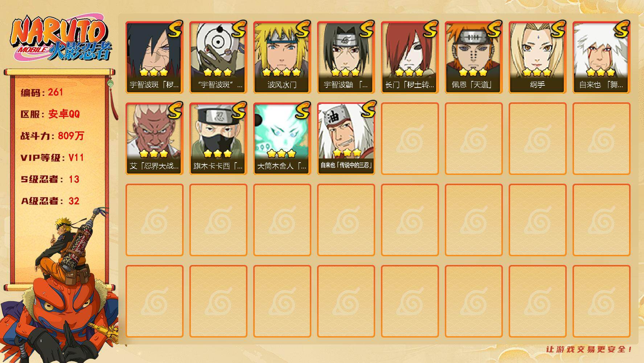Select the 自来也「传说中的三忍」 card

coord(346,139)
